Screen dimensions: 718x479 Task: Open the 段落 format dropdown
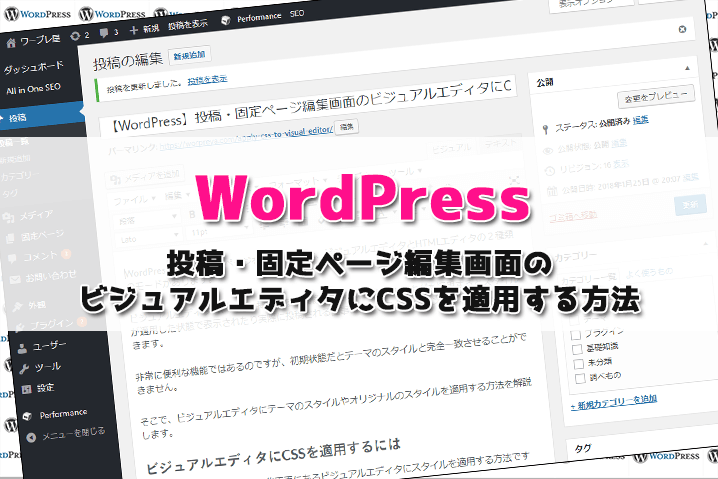click(147, 219)
